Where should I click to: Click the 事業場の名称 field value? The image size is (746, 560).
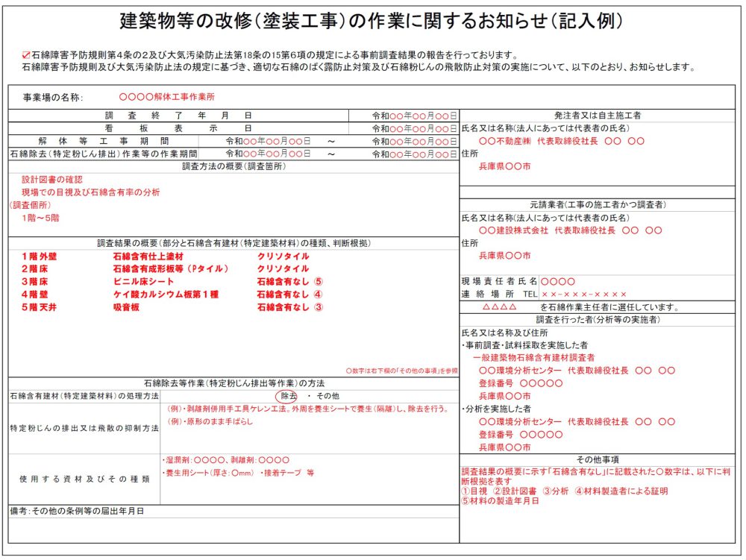[x=166, y=97]
